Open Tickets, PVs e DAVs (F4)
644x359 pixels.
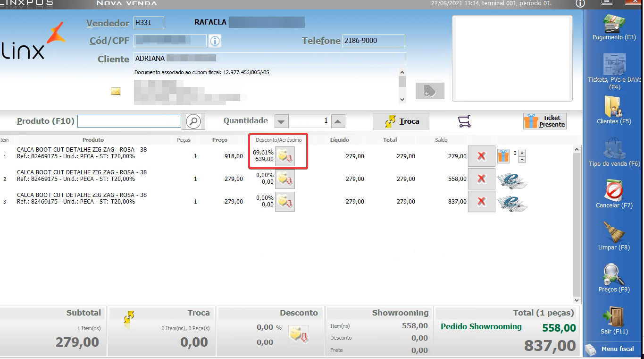614,71
